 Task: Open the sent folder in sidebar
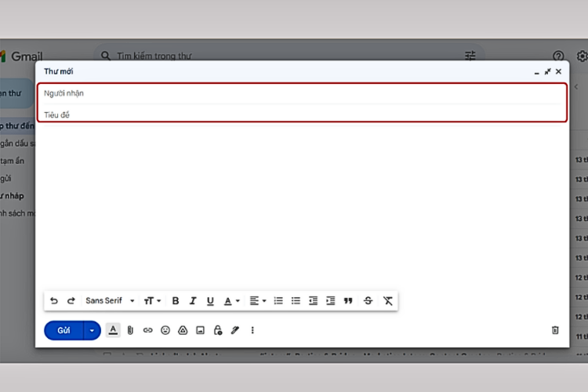[6, 178]
